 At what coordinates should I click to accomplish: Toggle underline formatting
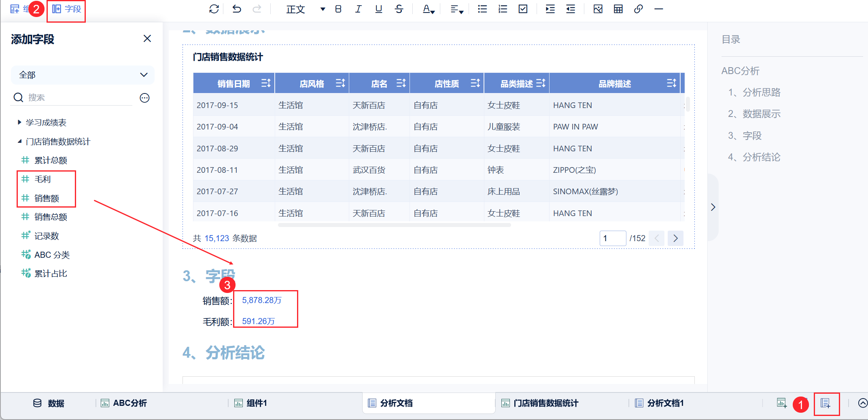point(379,9)
